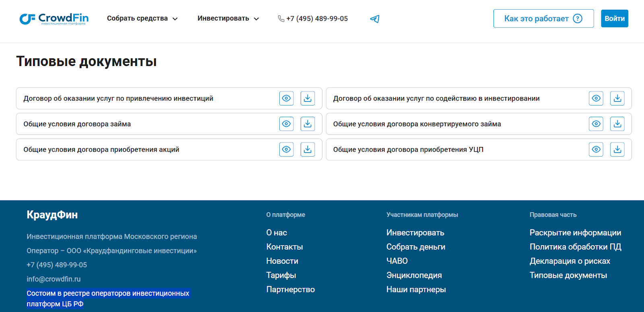Click Общие условия договора займа text
The height and width of the screenshot is (312, 644).
click(x=77, y=124)
